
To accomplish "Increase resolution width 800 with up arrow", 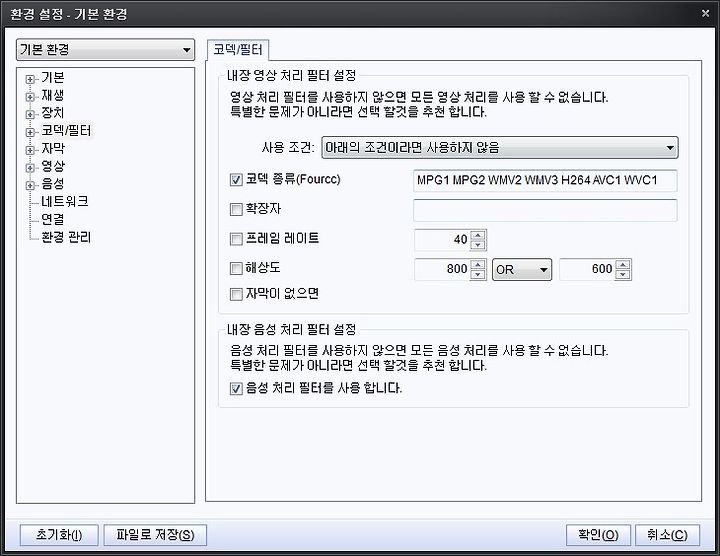I will coord(478,264).
